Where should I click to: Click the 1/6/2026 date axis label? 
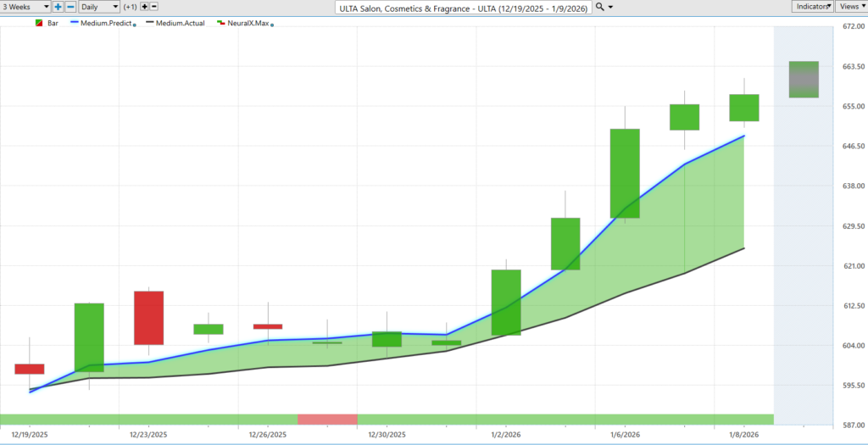tap(625, 435)
